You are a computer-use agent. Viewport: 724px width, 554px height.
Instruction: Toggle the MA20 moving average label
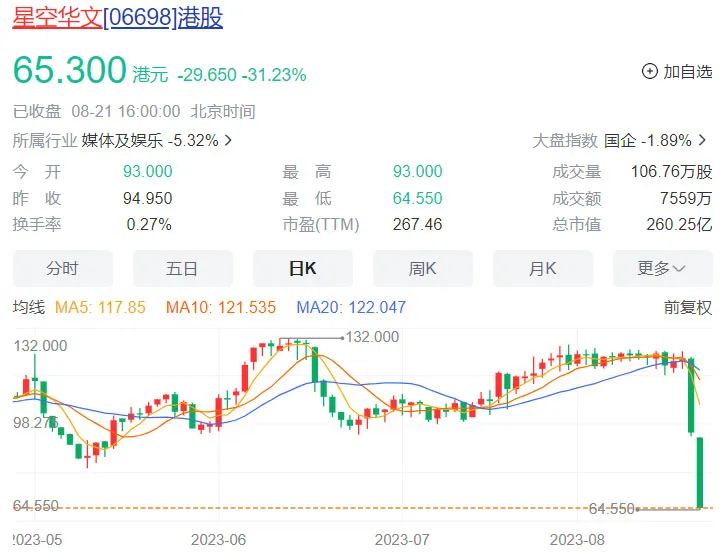click(x=351, y=307)
